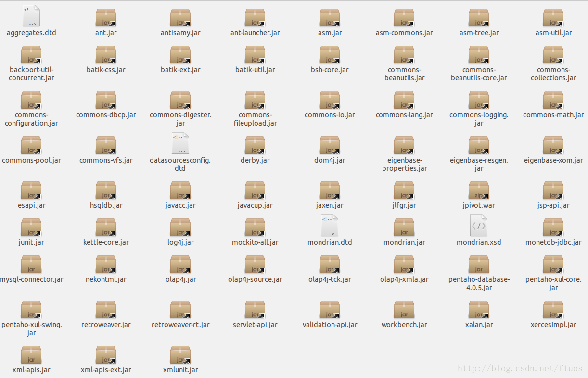Screen dimensions: 588x378
Task: Select the asm-tree.jar package icon
Action: point(479,18)
